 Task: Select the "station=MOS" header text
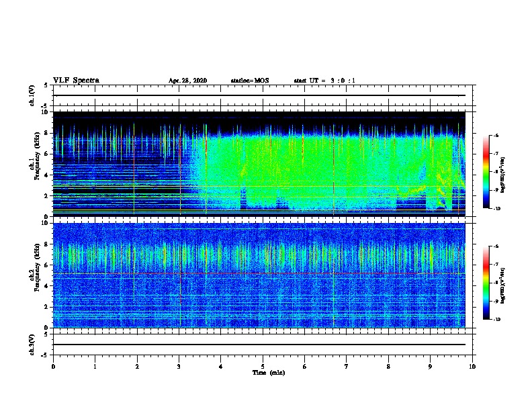(250, 81)
